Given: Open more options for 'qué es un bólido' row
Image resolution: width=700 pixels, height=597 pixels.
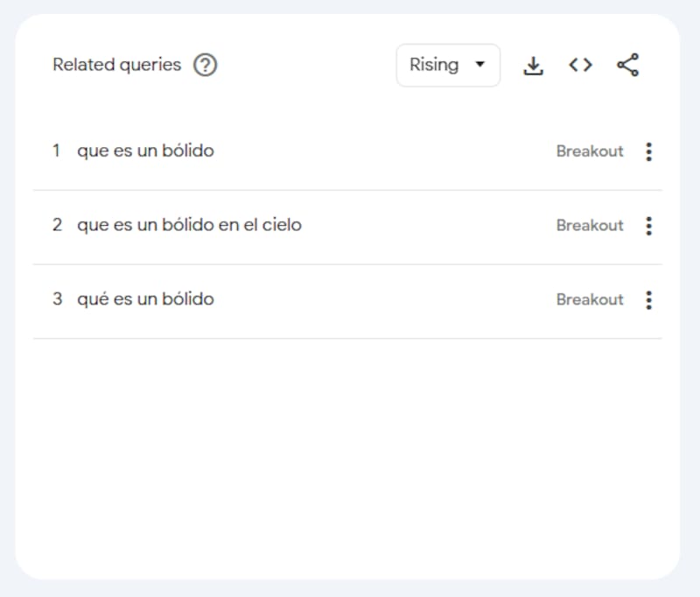Looking at the screenshot, I should point(648,300).
